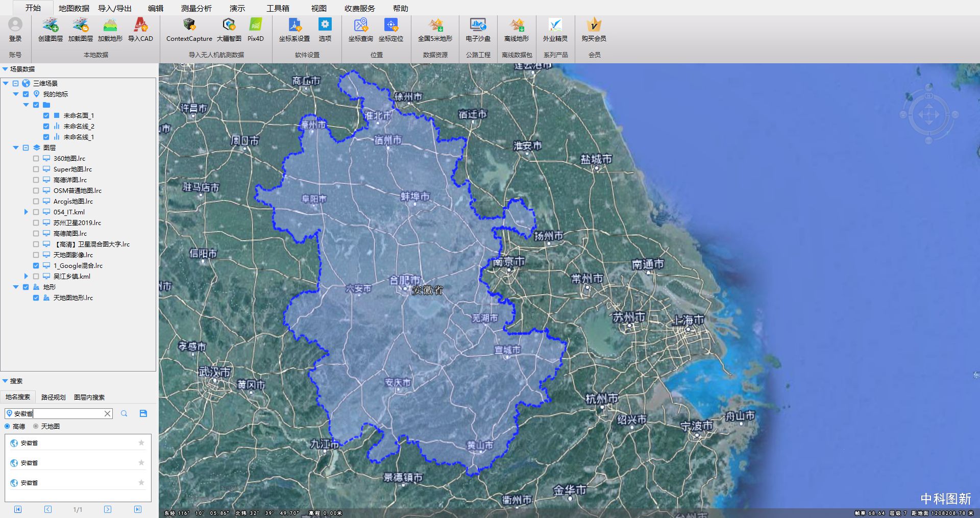Image resolution: width=980 pixels, height=518 pixels.
Task: Go to first results page
Action: coord(18,509)
